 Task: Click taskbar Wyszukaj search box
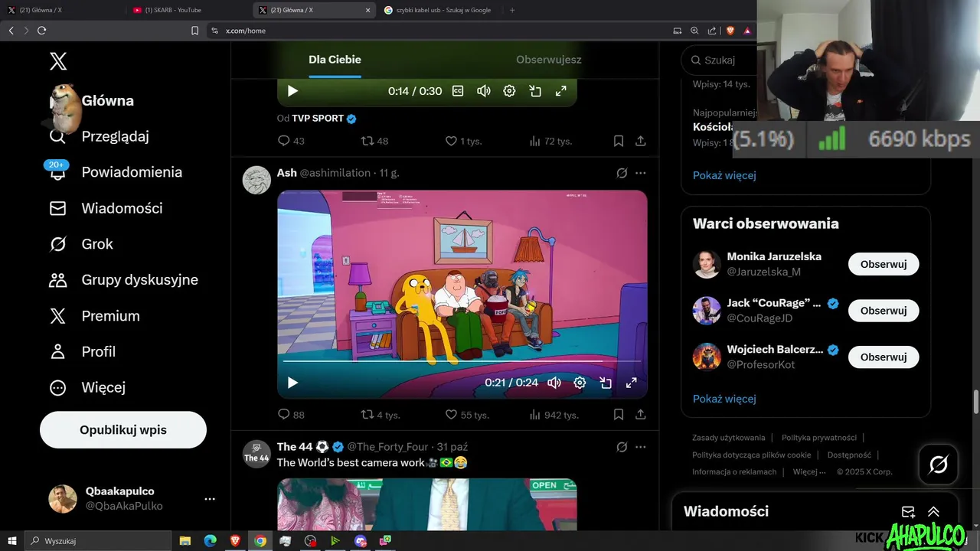(x=100, y=541)
